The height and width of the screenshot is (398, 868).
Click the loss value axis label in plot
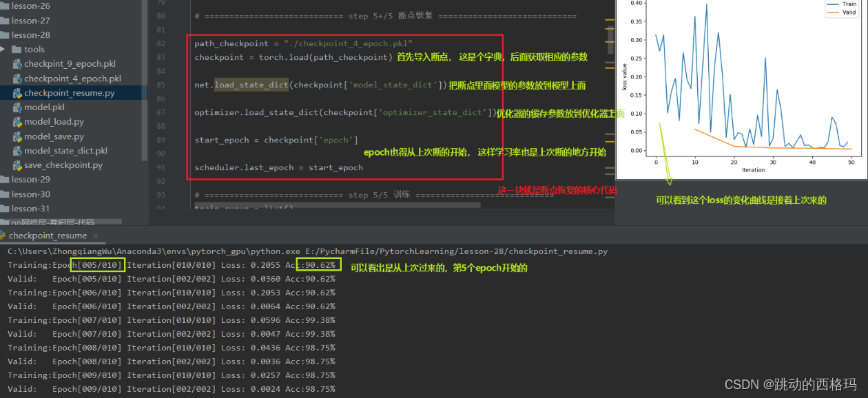point(625,77)
